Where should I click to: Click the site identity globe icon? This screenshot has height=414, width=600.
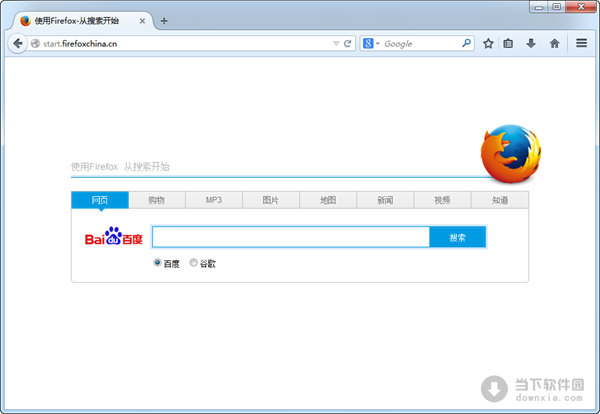[35, 44]
